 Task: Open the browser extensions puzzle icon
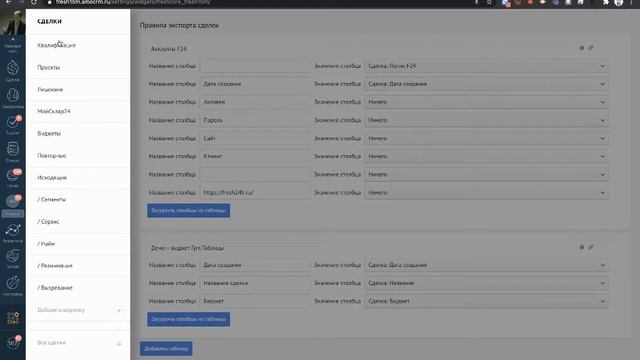(606, 2)
